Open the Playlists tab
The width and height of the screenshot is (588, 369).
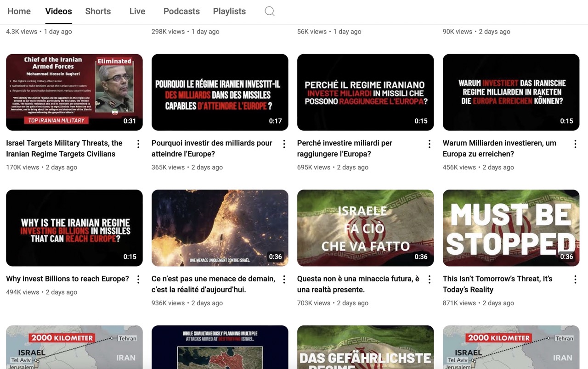229,11
